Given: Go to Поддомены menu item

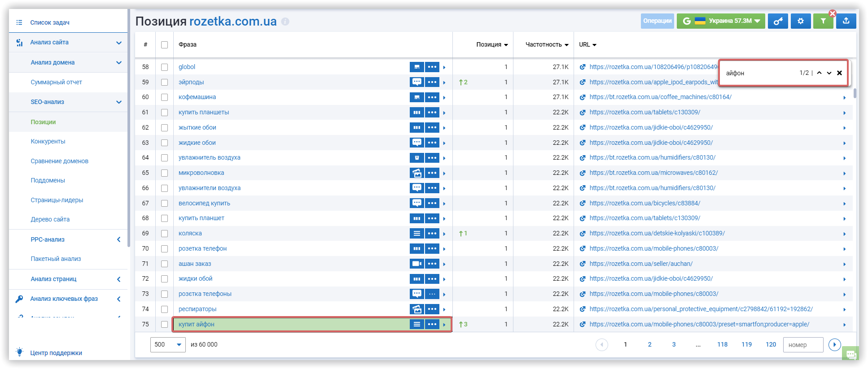Looking at the screenshot, I should (48, 181).
